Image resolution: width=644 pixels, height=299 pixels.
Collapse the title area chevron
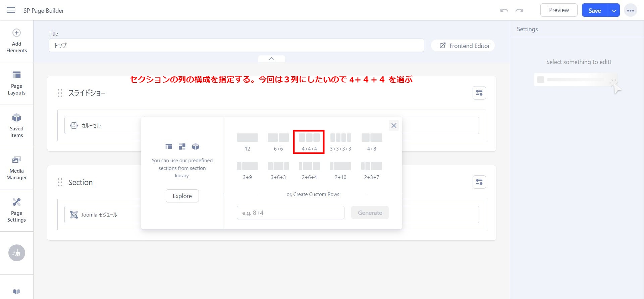tap(272, 59)
